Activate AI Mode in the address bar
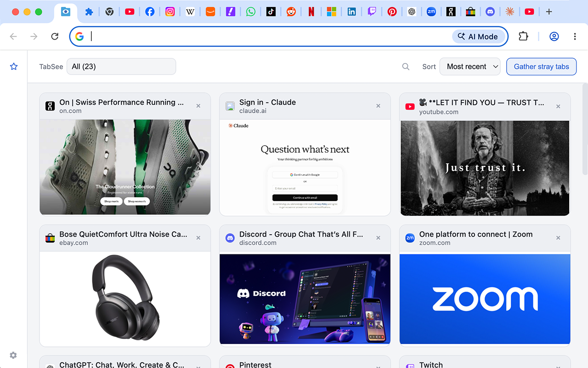Image resolution: width=588 pixels, height=368 pixels. click(x=479, y=36)
